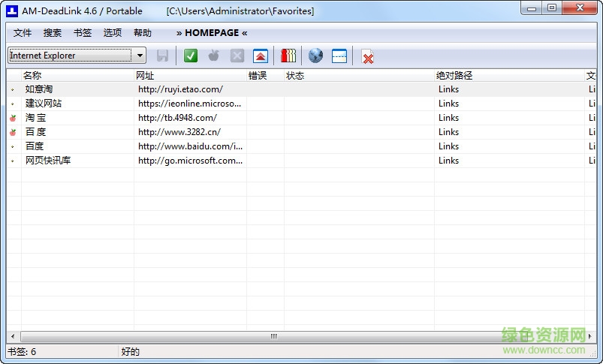Click the dot icon beside 百度 baidu.com row
603x364 pixels.
click(x=13, y=146)
